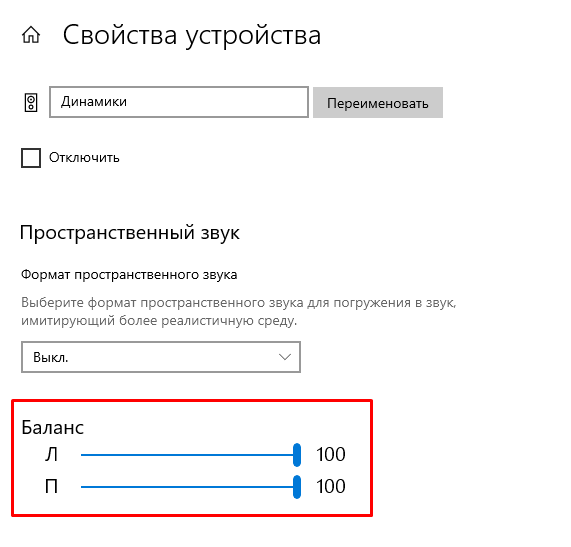
Task: Click inside the Динамики name field
Action: coord(179,102)
